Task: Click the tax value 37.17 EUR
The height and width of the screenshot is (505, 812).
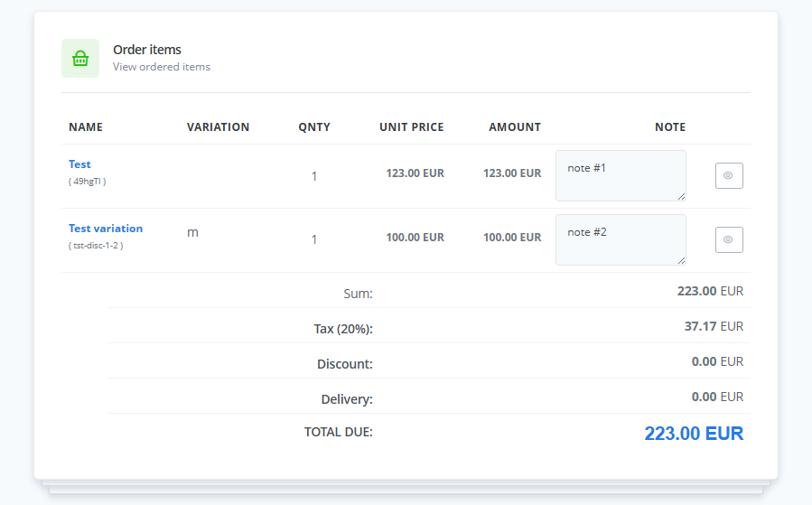Action: click(714, 326)
